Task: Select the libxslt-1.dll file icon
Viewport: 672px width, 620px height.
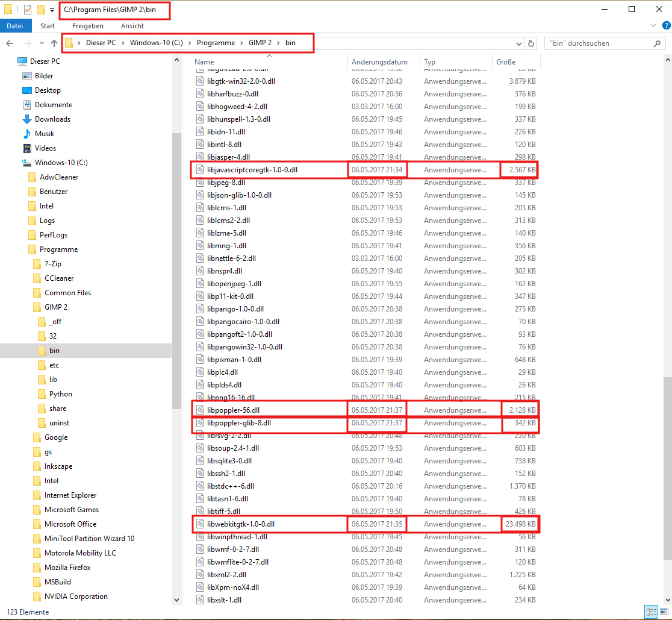Action: tap(200, 600)
